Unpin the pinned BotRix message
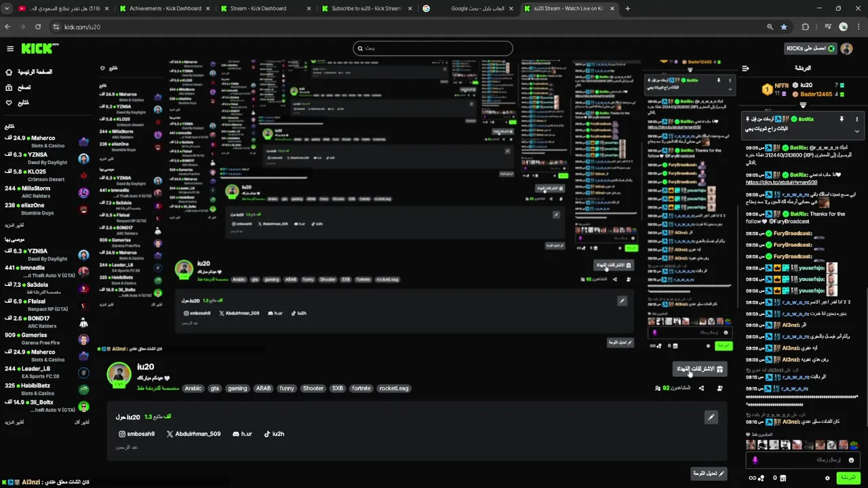The width and height of the screenshot is (868, 488). (x=842, y=119)
